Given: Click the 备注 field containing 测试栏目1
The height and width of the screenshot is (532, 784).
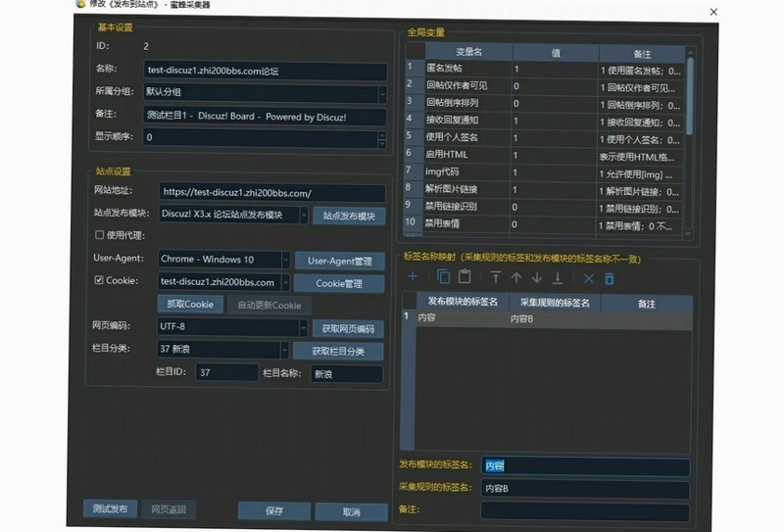Looking at the screenshot, I should 265,117.
